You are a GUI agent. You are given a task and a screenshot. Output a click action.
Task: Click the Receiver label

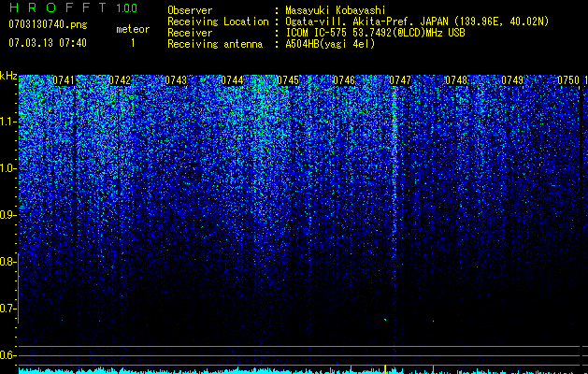190,33
